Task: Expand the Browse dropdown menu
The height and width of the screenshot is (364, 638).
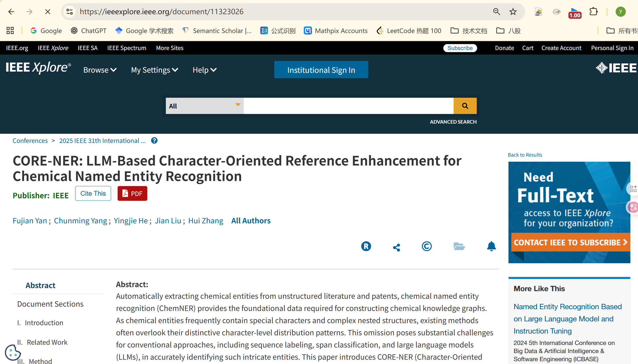Action: pos(100,70)
